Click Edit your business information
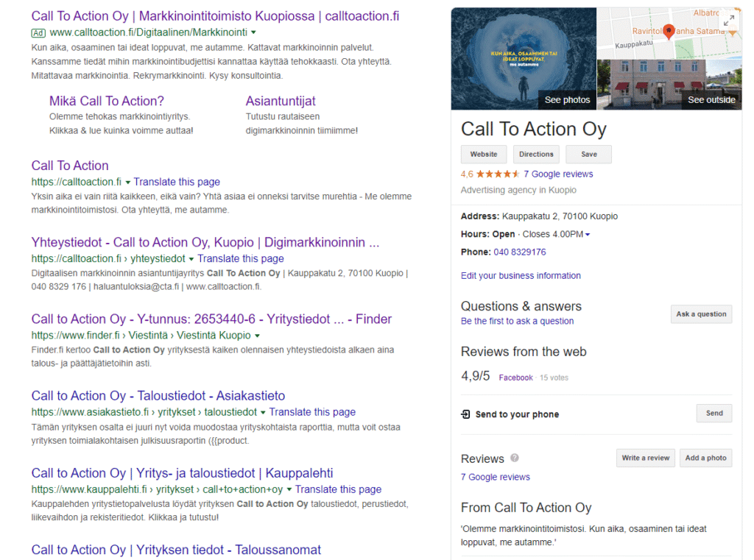 tap(521, 275)
